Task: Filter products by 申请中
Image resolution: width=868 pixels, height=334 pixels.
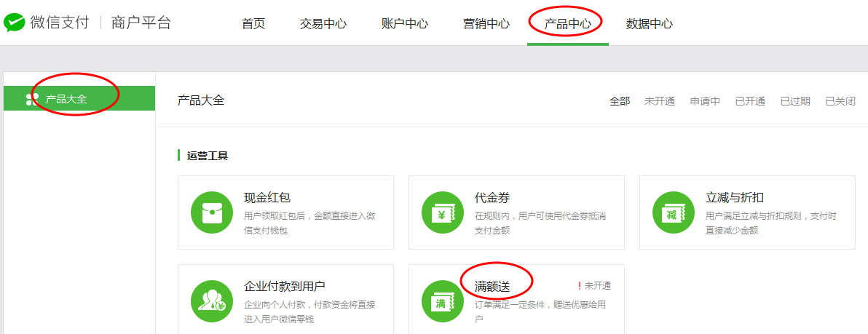Action: point(705,101)
